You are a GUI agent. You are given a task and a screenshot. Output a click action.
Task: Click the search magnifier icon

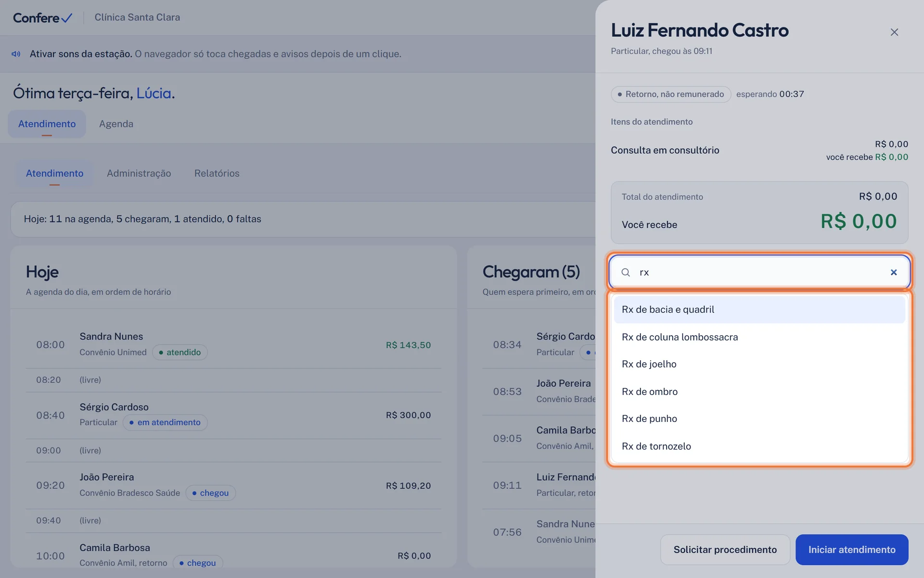pyautogui.click(x=626, y=272)
